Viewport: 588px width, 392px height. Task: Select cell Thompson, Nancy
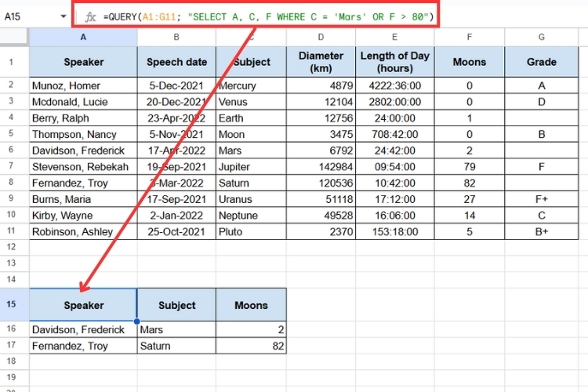pyautogui.click(x=83, y=134)
